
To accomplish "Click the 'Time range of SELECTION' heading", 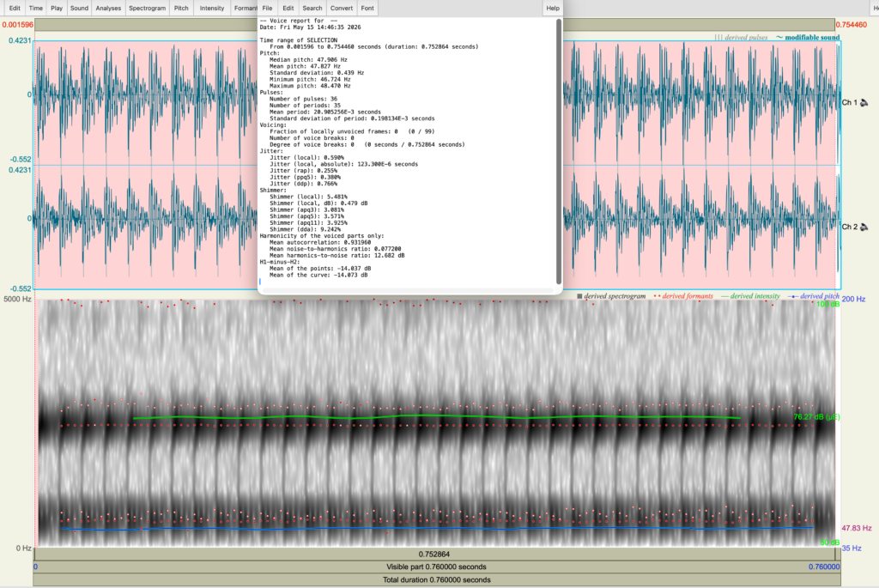I will coord(298,40).
